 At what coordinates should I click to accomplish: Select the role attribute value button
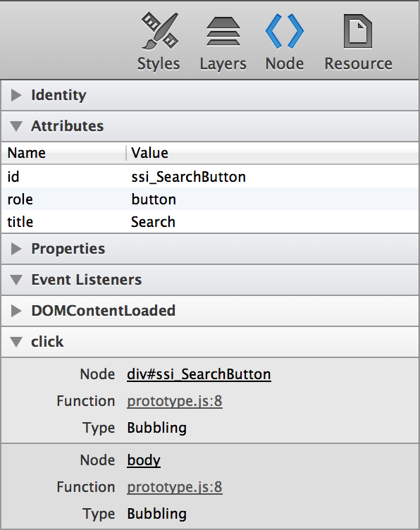(x=154, y=199)
